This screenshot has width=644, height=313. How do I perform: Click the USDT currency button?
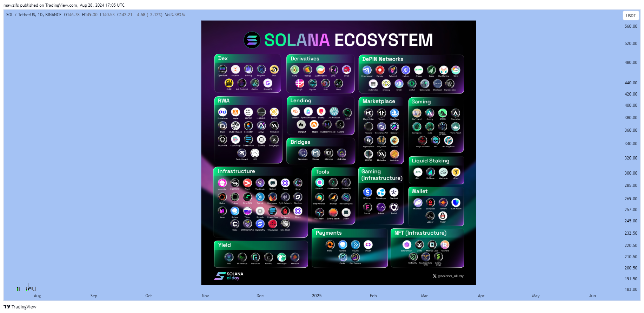631,15
